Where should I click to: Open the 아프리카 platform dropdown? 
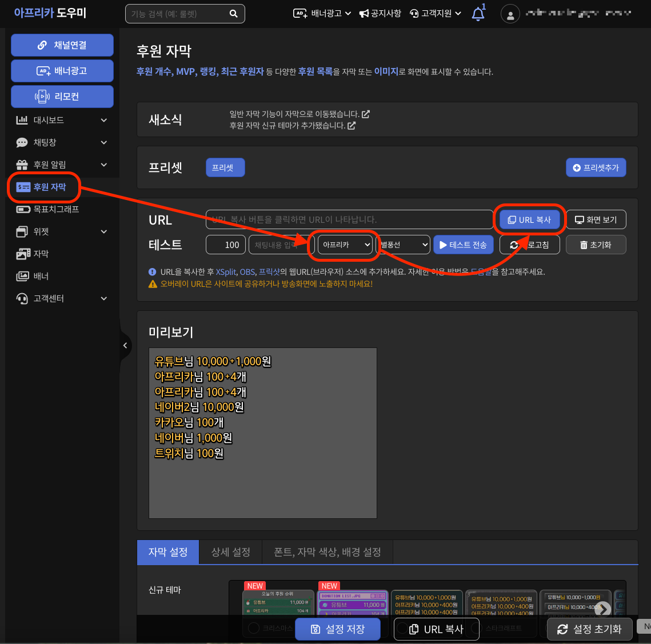(345, 245)
